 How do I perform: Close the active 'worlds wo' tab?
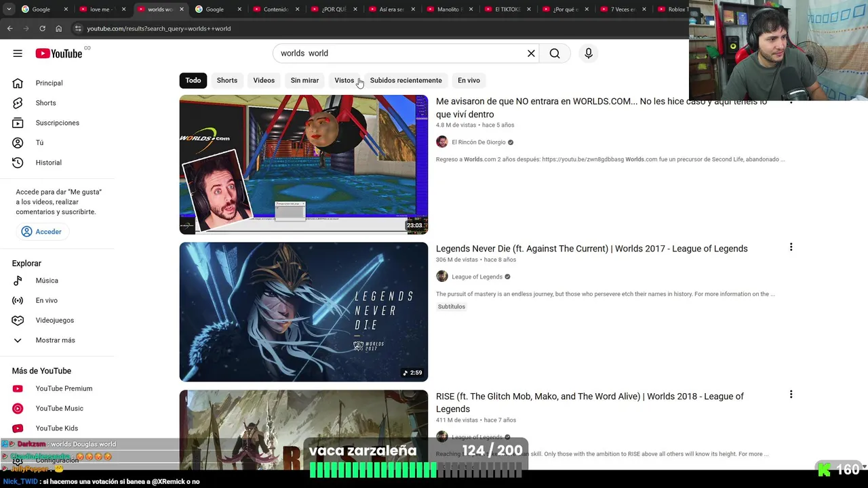click(182, 9)
